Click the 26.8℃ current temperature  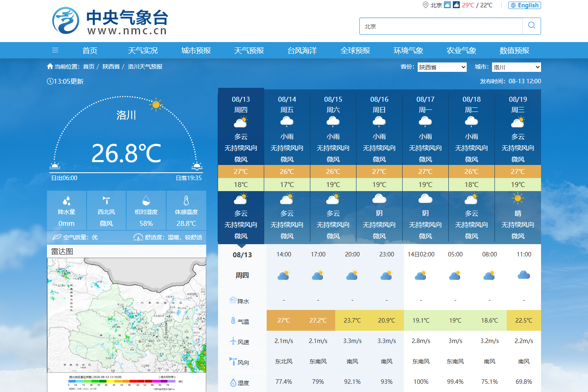point(126,153)
